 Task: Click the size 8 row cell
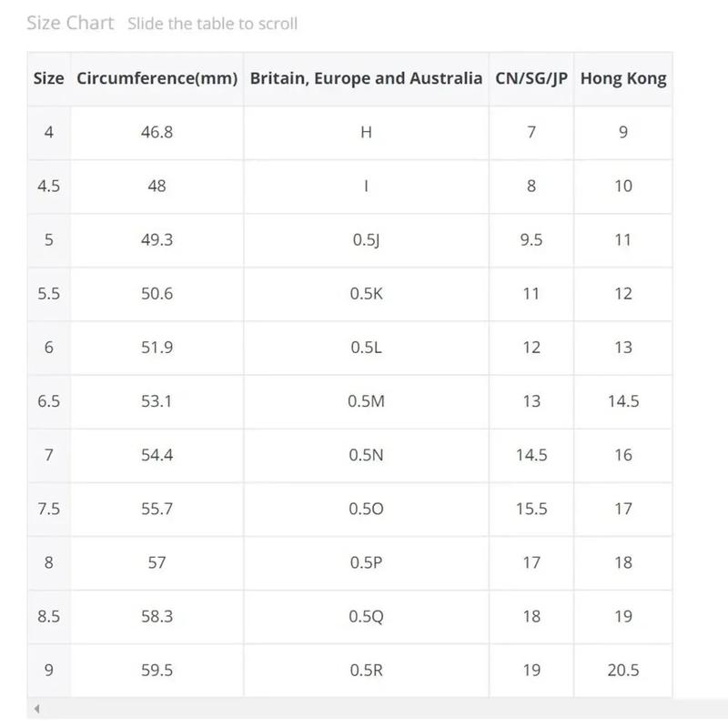coord(49,563)
